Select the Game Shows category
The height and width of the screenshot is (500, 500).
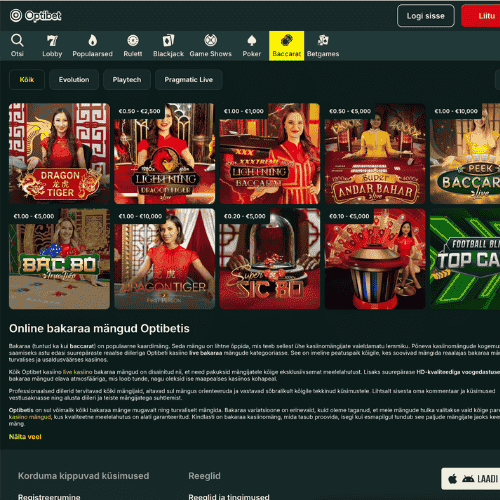210,46
